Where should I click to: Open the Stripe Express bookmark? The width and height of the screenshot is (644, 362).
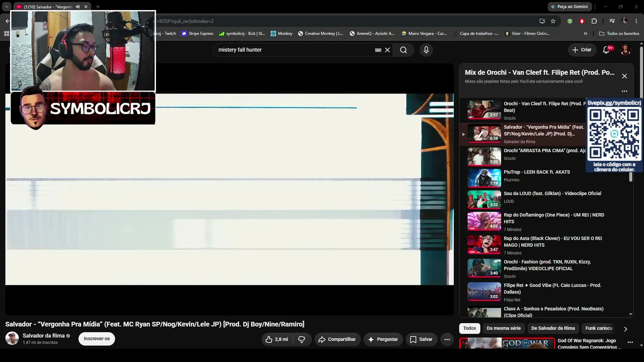197,34
